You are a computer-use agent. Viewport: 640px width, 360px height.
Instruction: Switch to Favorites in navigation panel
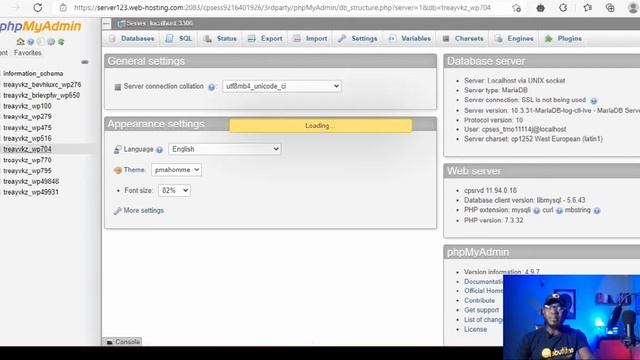[28, 53]
